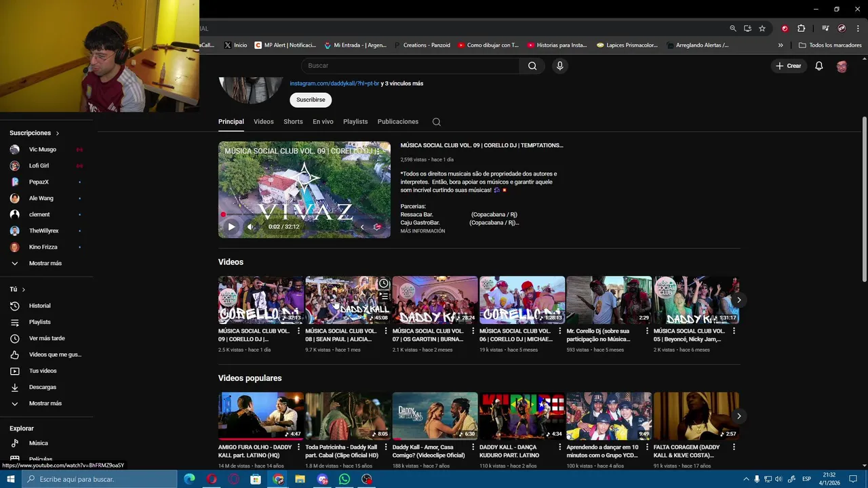The height and width of the screenshot is (488, 868).
Task: Open the YouTube account avatar menu
Action: click(x=842, y=66)
